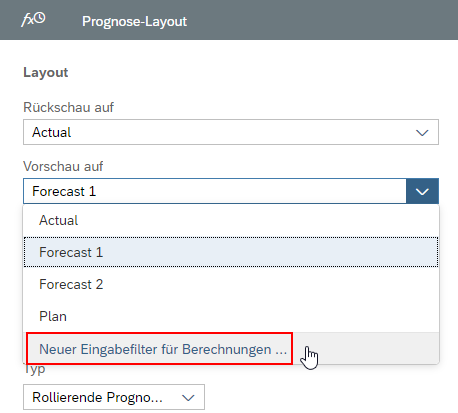Open the Rollierende Progno... type dropdown
This screenshot has width=458, height=413.
point(114,397)
